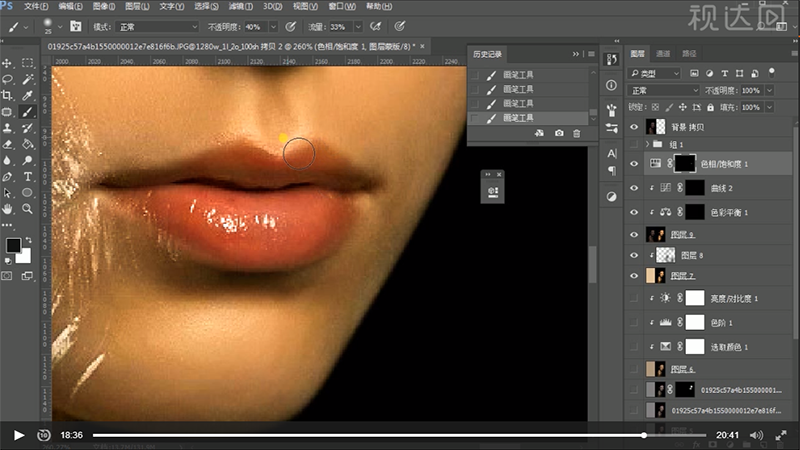The width and height of the screenshot is (800, 450).
Task: Close the document tab
Action: (x=422, y=46)
